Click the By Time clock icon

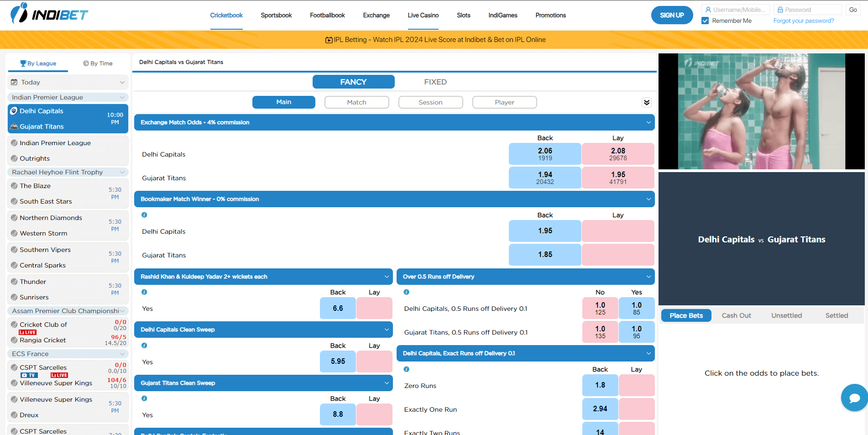click(x=85, y=63)
